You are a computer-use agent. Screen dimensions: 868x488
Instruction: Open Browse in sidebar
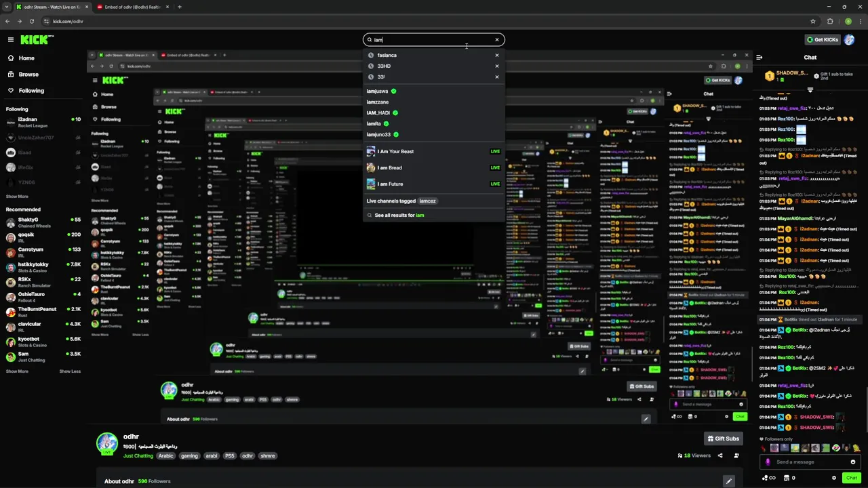click(28, 75)
